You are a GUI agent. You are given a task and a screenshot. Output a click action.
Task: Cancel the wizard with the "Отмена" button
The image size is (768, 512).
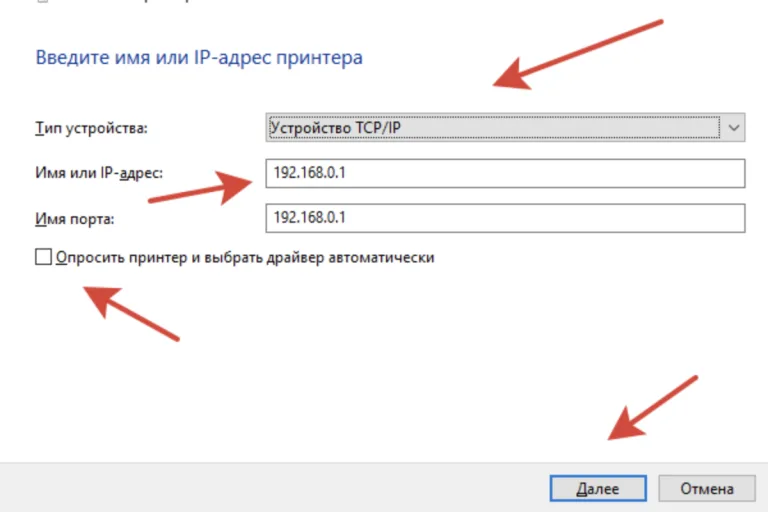pyautogui.click(x=707, y=488)
